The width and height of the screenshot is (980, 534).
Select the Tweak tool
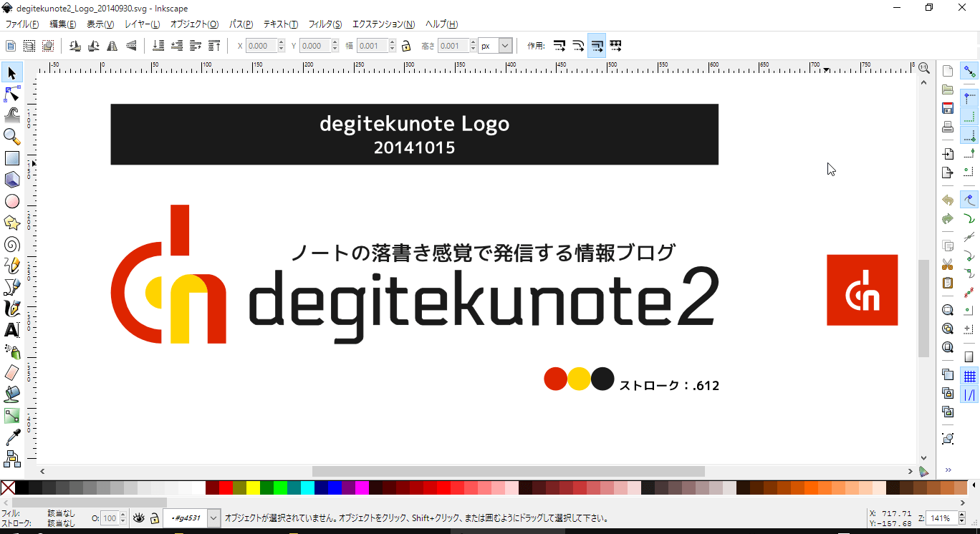point(12,115)
